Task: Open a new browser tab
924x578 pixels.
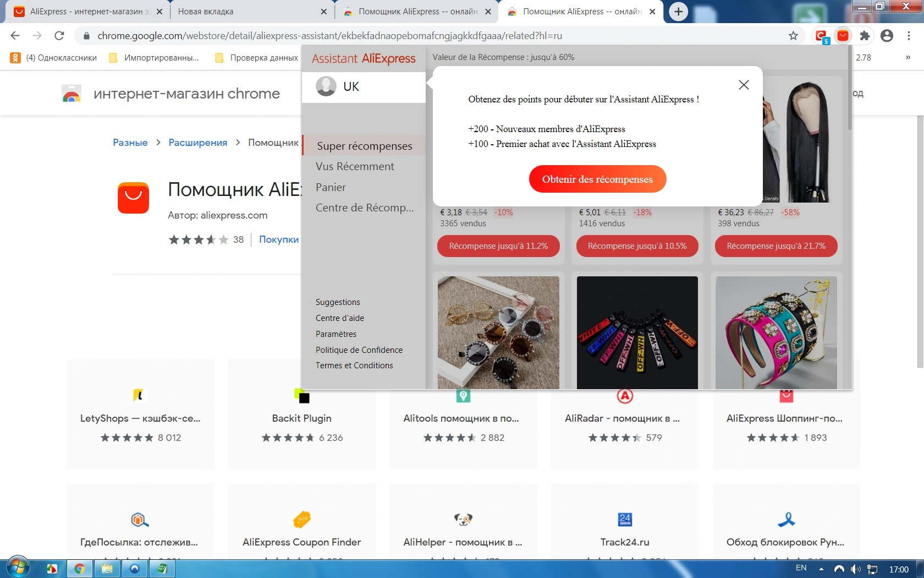Action: (679, 12)
